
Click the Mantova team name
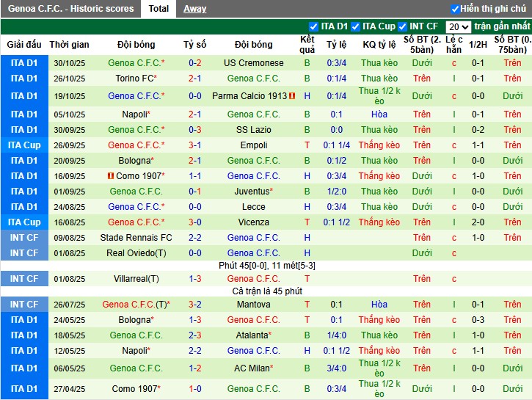(253, 305)
